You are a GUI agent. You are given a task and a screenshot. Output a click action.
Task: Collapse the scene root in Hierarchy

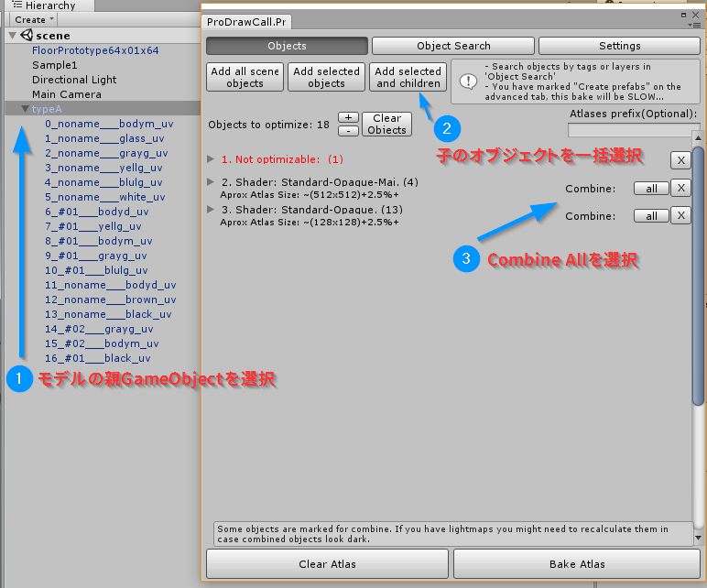pos(13,35)
